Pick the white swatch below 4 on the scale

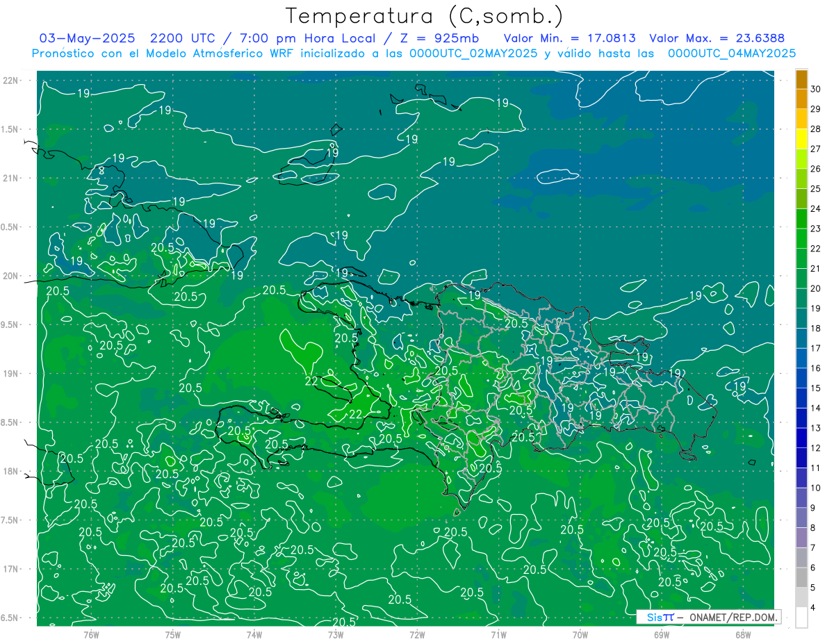(x=801, y=617)
